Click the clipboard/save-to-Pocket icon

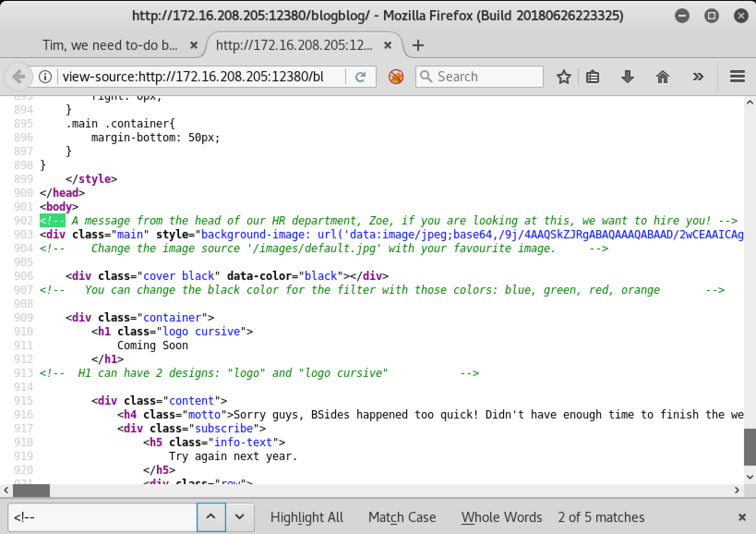coord(592,76)
